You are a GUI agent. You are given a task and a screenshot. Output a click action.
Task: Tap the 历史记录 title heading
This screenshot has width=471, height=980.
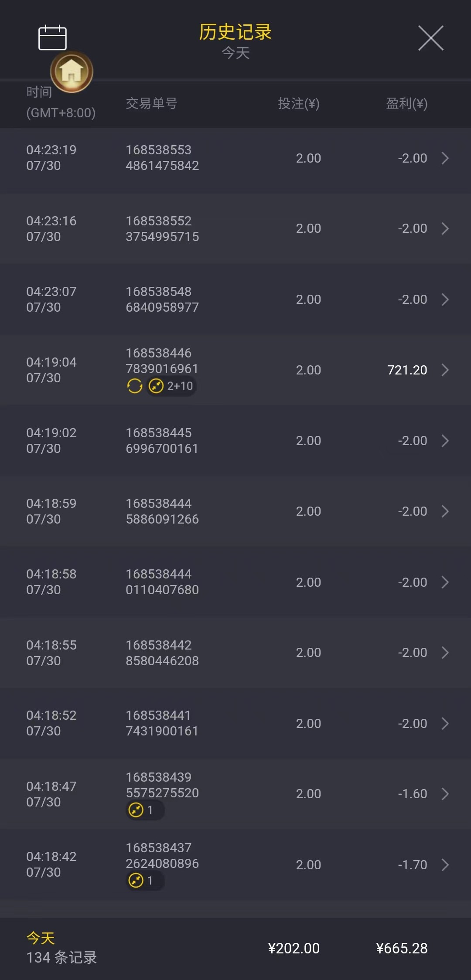point(235,32)
